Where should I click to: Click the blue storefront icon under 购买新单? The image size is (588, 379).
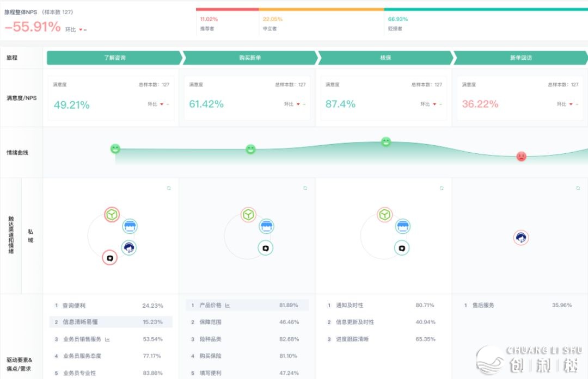point(266,226)
